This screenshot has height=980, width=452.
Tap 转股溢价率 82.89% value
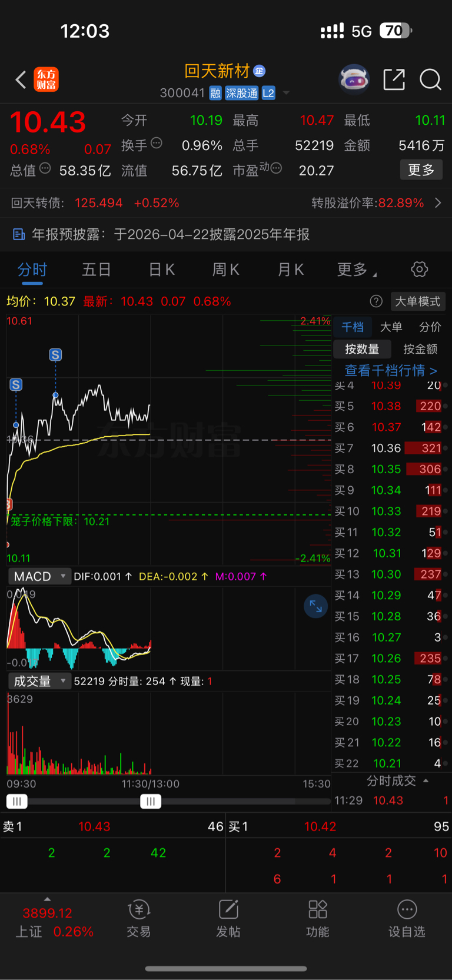click(x=401, y=203)
